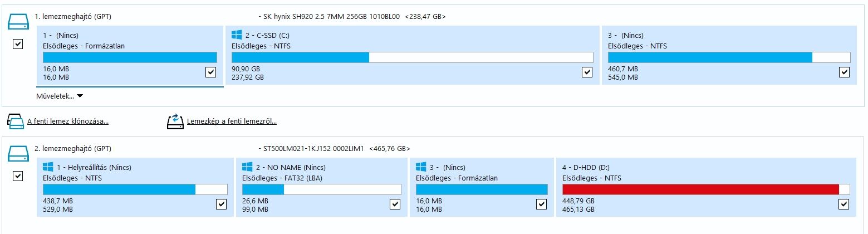
Task: Uncheck the C-SSD (C:) partition checkbox
Action: pyautogui.click(x=587, y=72)
